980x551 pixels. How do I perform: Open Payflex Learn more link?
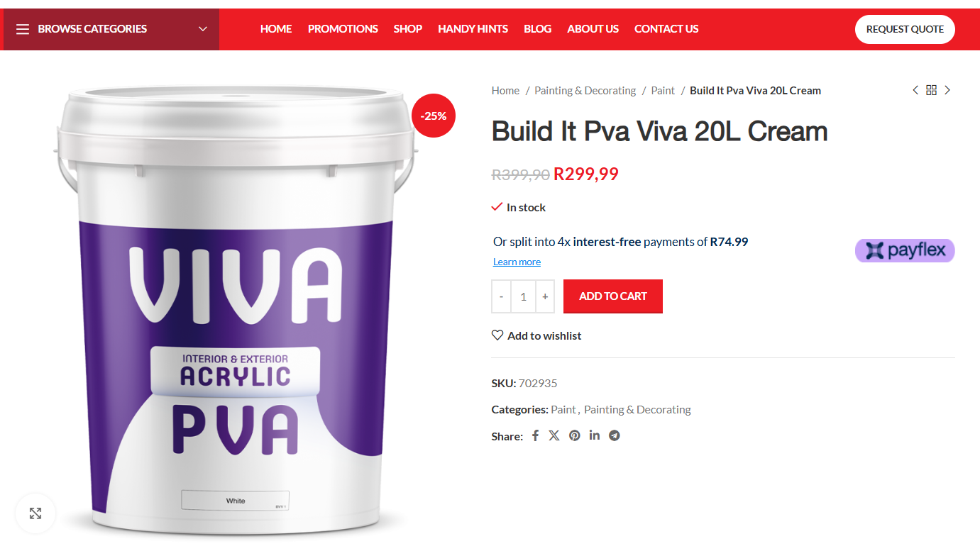point(517,262)
